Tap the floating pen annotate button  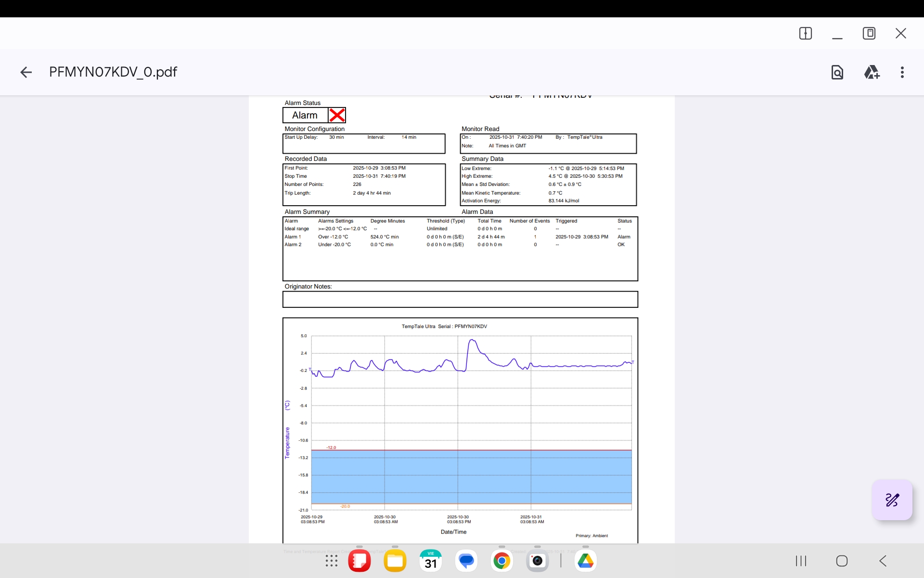(x=892, y=500)
